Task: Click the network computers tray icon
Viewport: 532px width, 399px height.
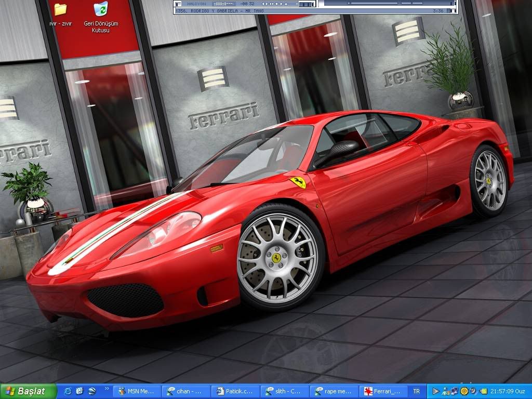Action: click(454, 391)
